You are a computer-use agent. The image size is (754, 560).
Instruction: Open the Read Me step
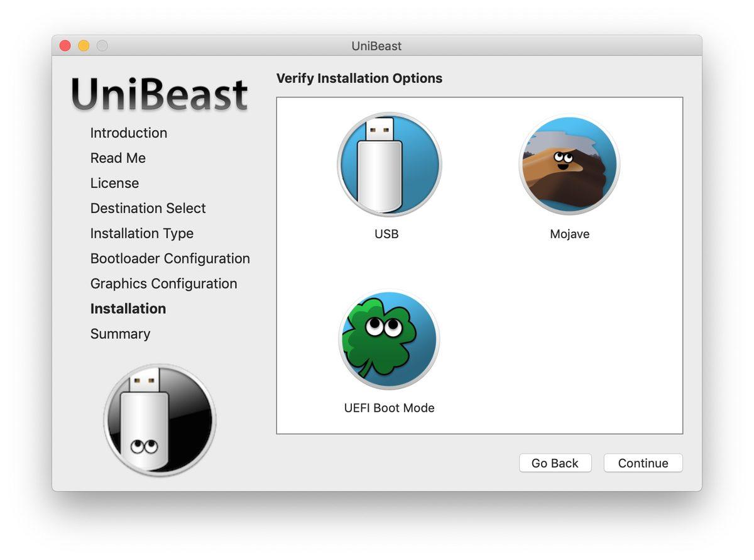pyautogui.click(x=118, y=158)
